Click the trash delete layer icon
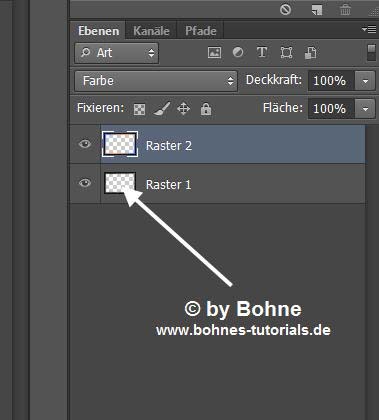 click(x=345, y=10)
